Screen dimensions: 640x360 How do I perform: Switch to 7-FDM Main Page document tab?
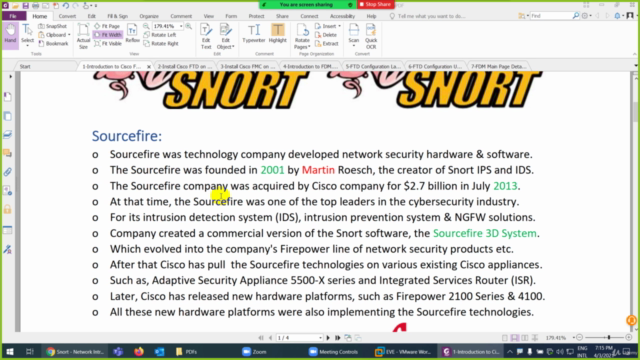point(498,66)
